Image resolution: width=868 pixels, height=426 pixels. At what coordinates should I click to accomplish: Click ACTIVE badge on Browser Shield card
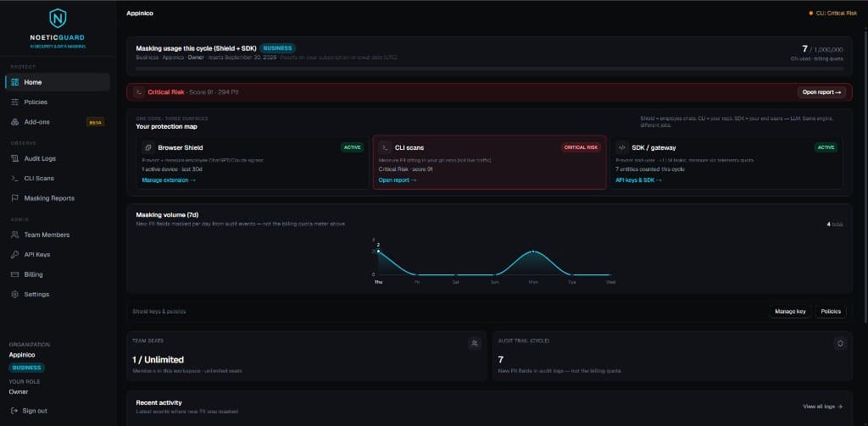tap(352, 147)
